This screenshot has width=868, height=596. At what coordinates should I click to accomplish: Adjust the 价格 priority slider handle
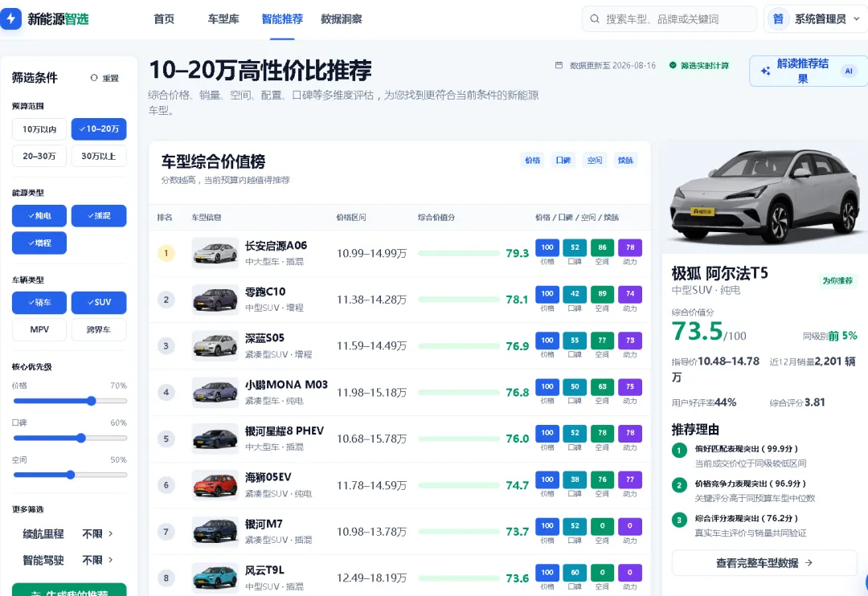[x=92, y=401]
